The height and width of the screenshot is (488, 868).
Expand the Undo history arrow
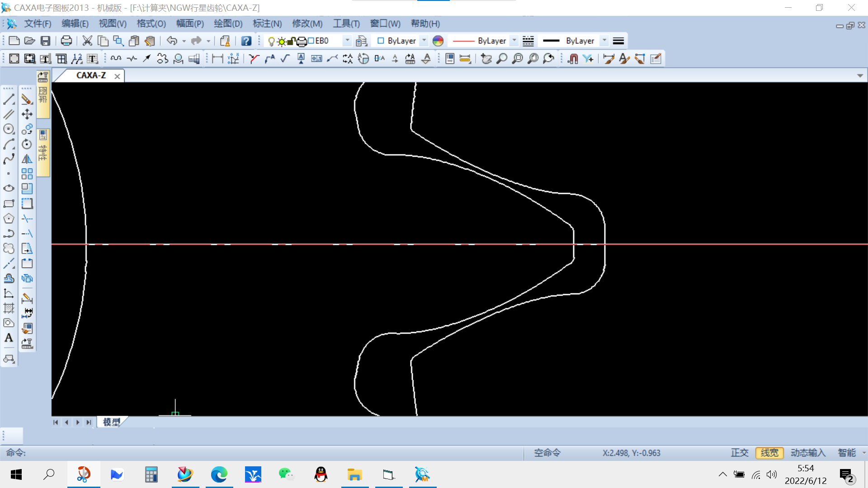[x=184, y=41]
